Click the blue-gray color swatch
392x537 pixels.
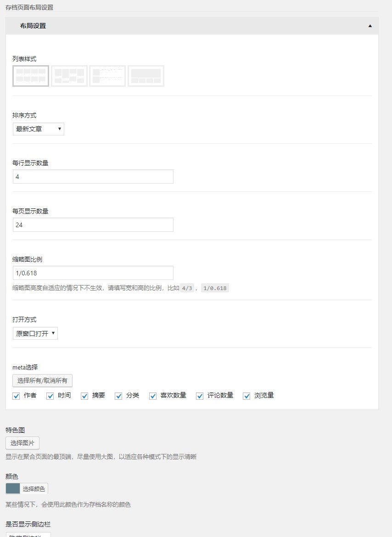[13, 489]
